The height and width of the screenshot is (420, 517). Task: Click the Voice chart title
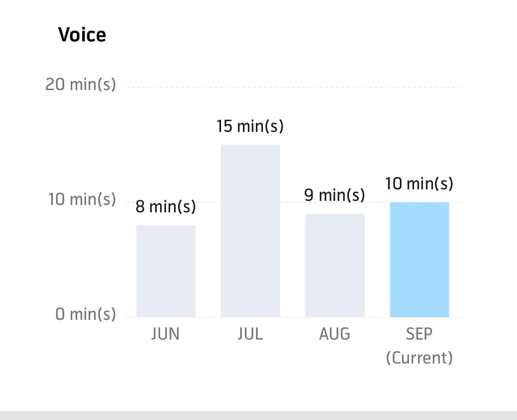(82, 35)
